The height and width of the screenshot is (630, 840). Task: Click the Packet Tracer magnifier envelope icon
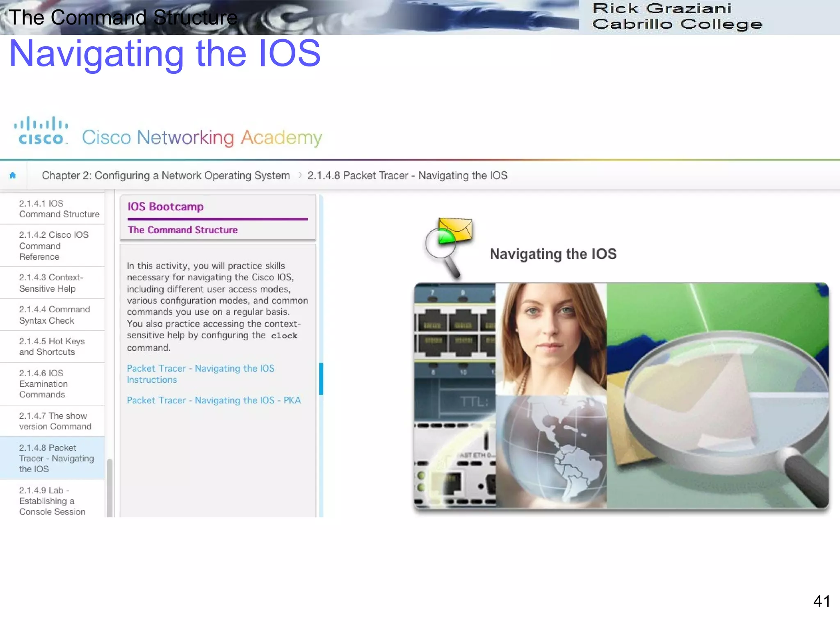pos(448,247)
